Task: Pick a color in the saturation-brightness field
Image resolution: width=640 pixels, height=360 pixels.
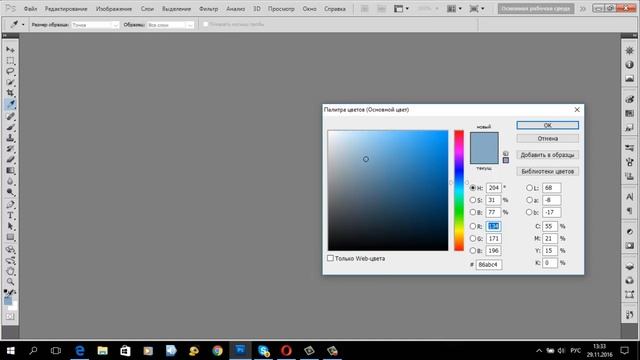Action: point(388,191)
